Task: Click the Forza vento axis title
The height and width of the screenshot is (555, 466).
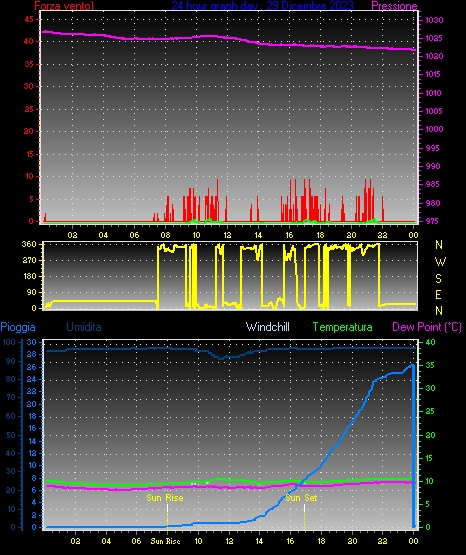Action: (x=64, y=6)
